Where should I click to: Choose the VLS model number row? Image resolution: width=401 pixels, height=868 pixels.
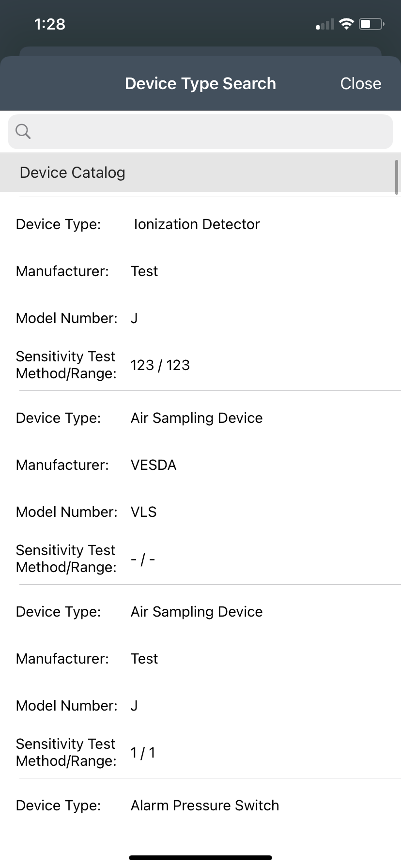pyautogui.click(x=143, y=512)
